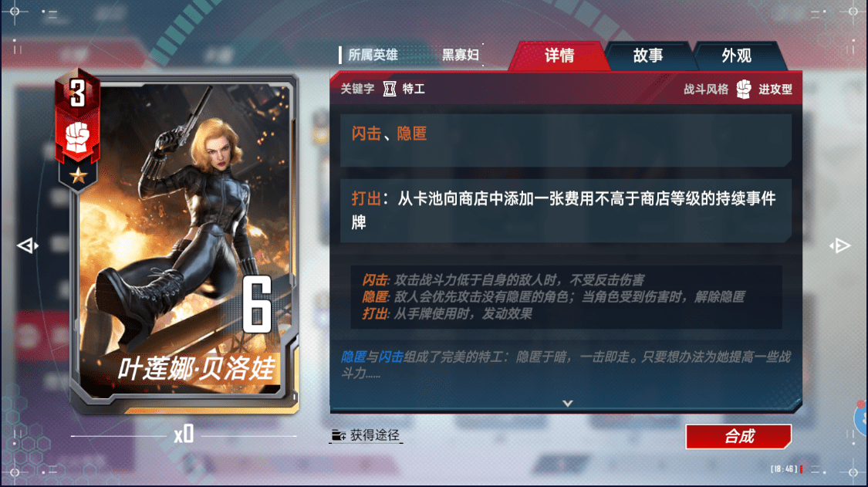Screen dimensions: 868x487
Task: Go to previous card with left arrow
Action: [x=27, y=245]
